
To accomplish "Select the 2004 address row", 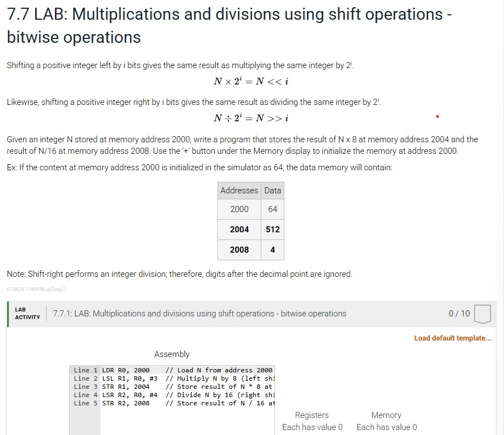I will (x=239, y=230).
